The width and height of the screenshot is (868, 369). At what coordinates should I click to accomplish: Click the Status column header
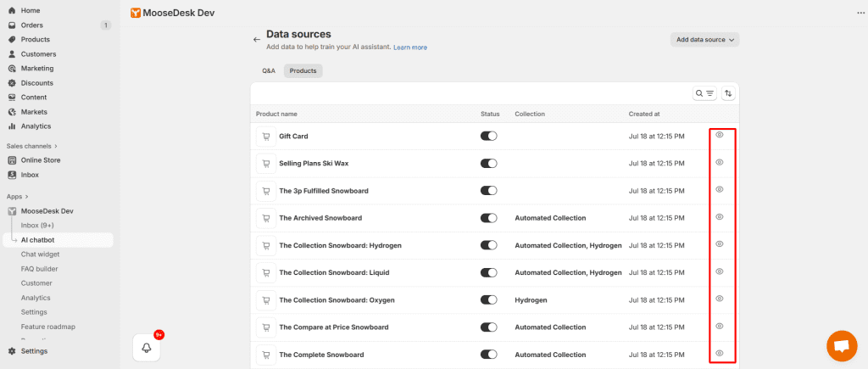coord(490,115)
